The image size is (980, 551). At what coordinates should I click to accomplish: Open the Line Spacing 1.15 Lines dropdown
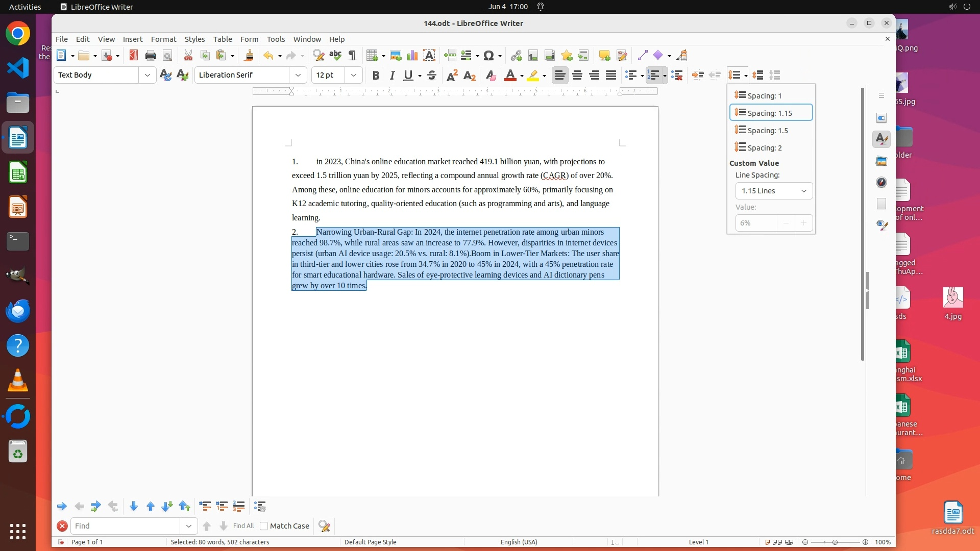pos(774,191)
